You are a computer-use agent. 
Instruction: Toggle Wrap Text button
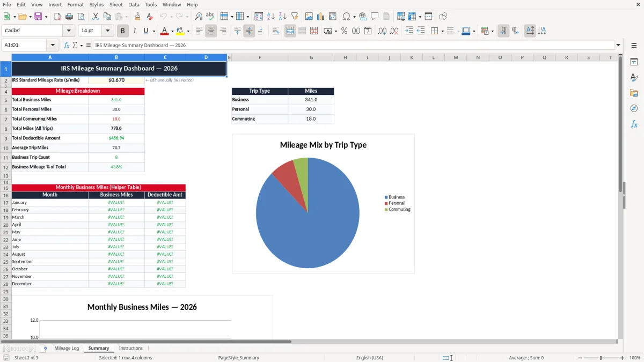(x=276, y=31)
